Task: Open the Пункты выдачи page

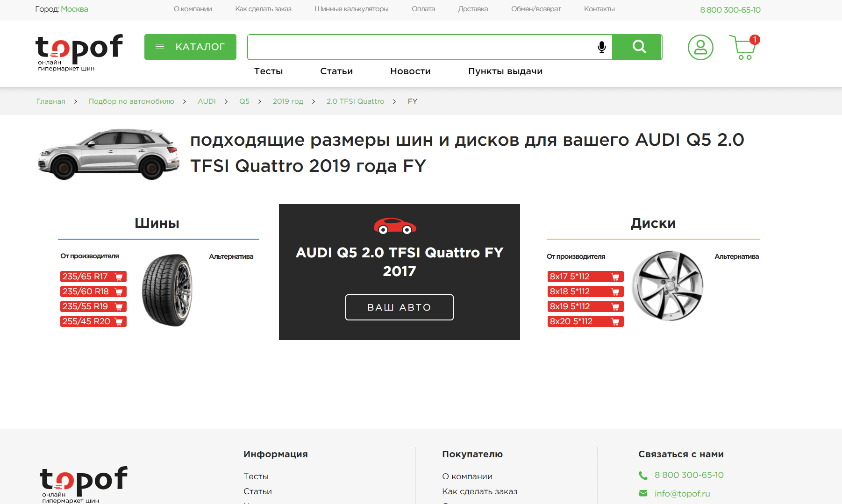Action: click(505, 71)
